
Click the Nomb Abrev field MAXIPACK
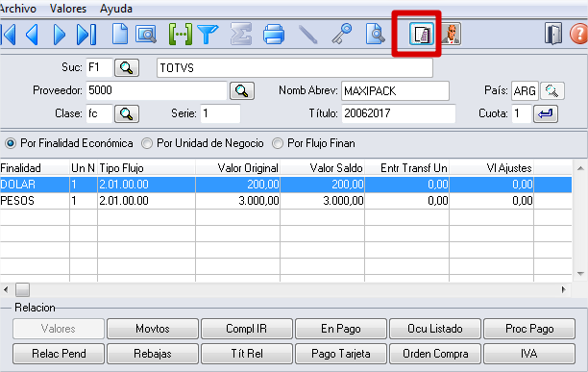point(395,90)
